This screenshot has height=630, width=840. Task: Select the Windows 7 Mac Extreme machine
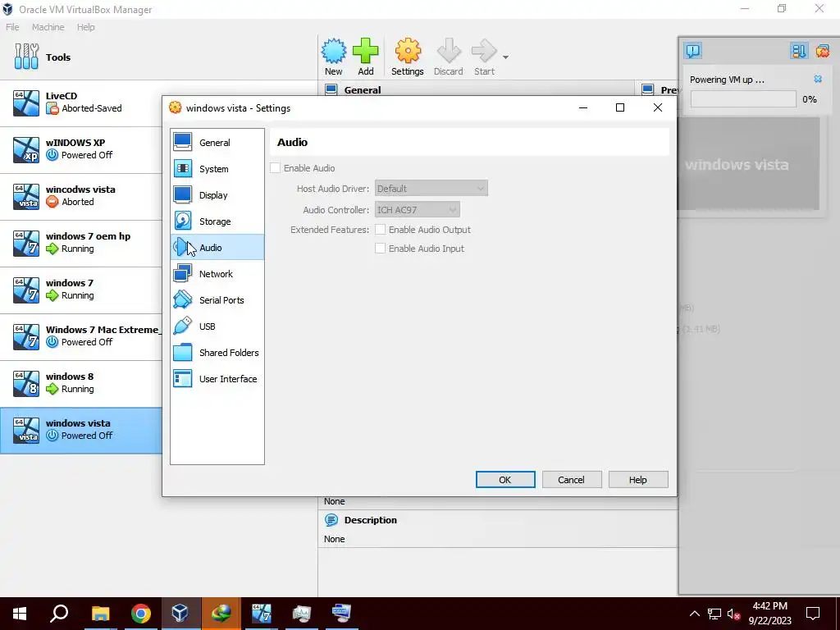(81, 336)
